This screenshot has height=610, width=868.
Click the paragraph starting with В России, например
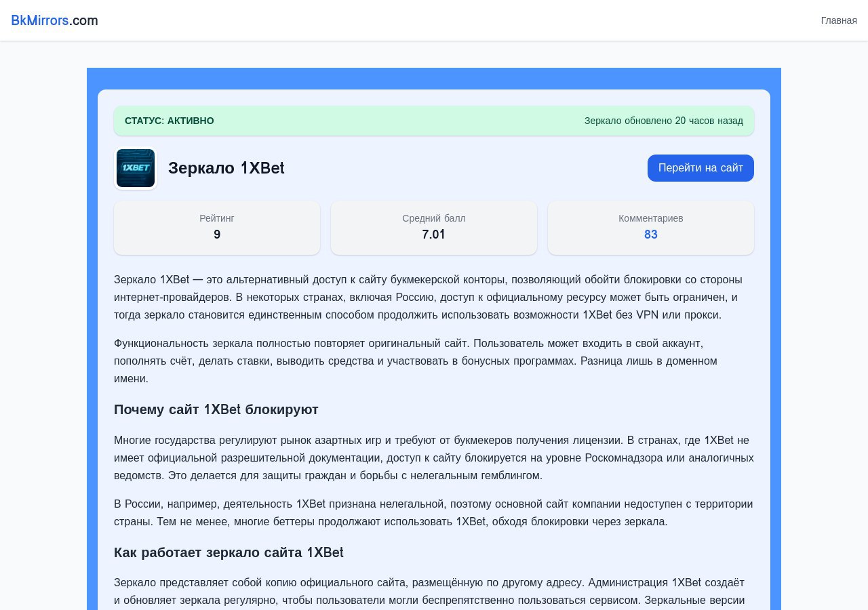[x=434, y=512]
